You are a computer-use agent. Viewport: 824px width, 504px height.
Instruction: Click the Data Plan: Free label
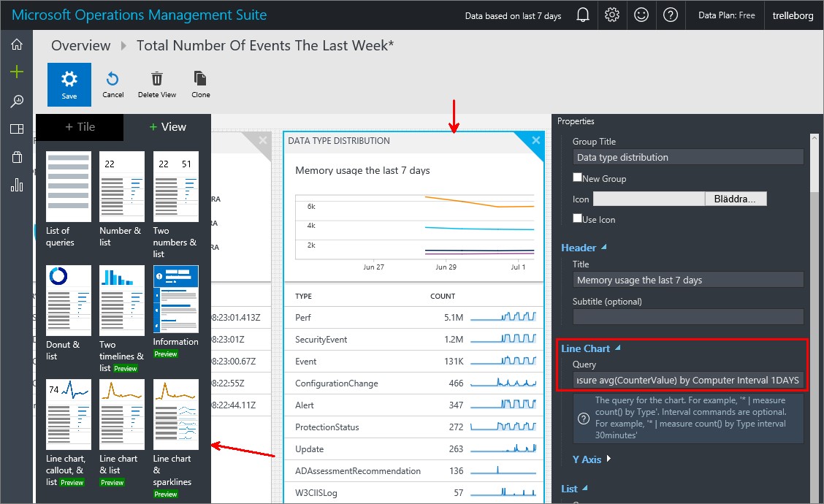pos(726,15)
